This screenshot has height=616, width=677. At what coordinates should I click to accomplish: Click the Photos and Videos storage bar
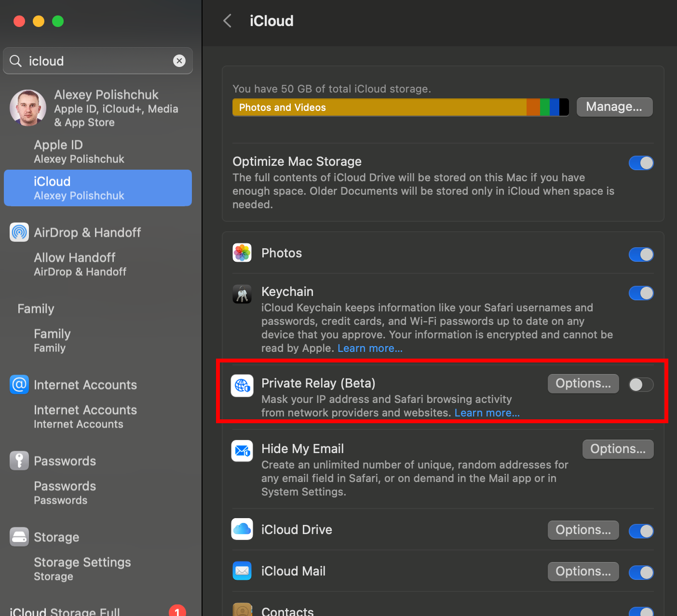379,107
